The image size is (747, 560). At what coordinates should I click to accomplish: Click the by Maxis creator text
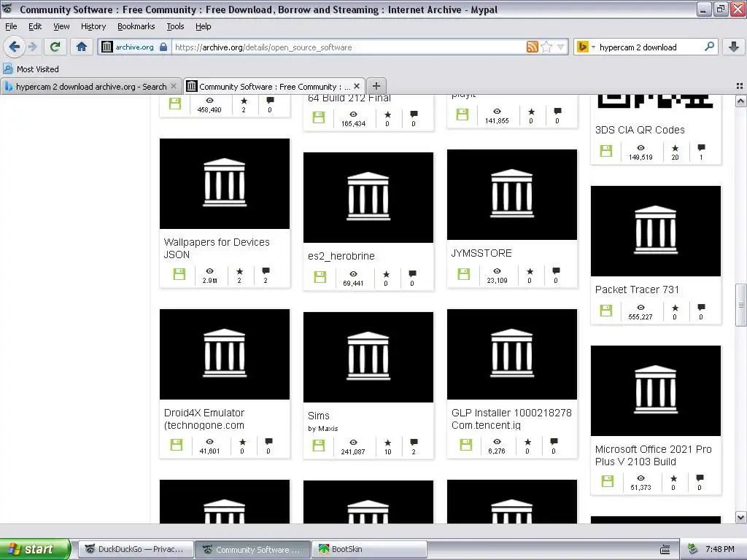pos(322,428)
